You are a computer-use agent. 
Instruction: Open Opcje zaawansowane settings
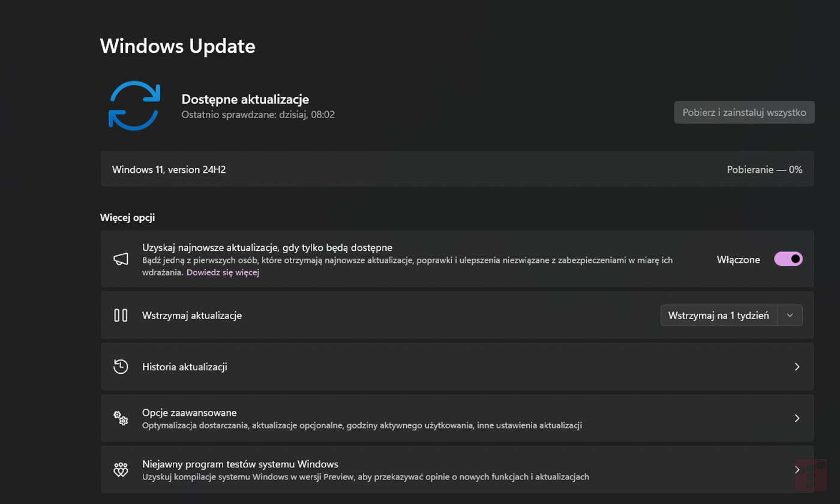point(420,418)
